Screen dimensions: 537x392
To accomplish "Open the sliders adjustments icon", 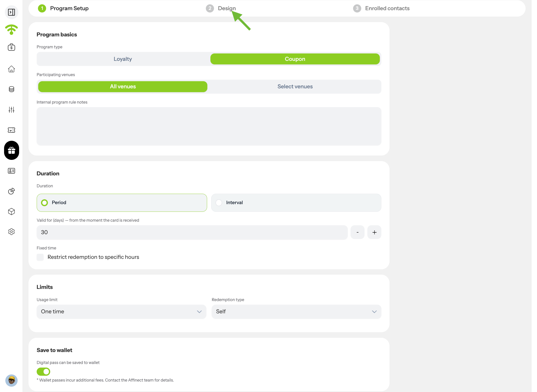I will pyautogui.click(x=11, y=110).
